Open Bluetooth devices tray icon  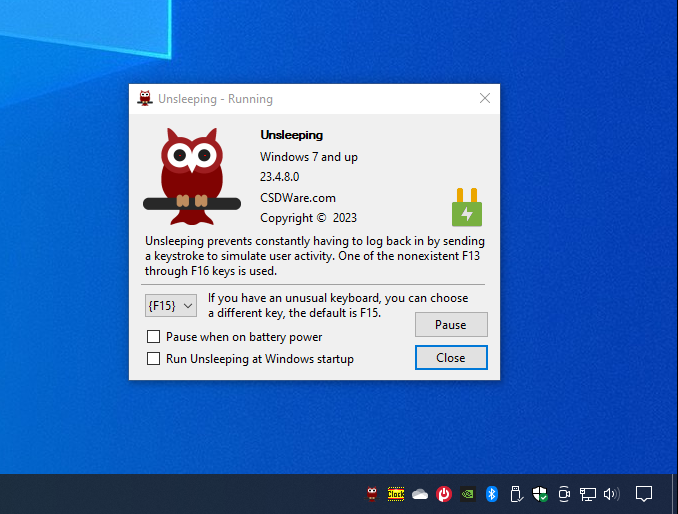tap(492, 494)
